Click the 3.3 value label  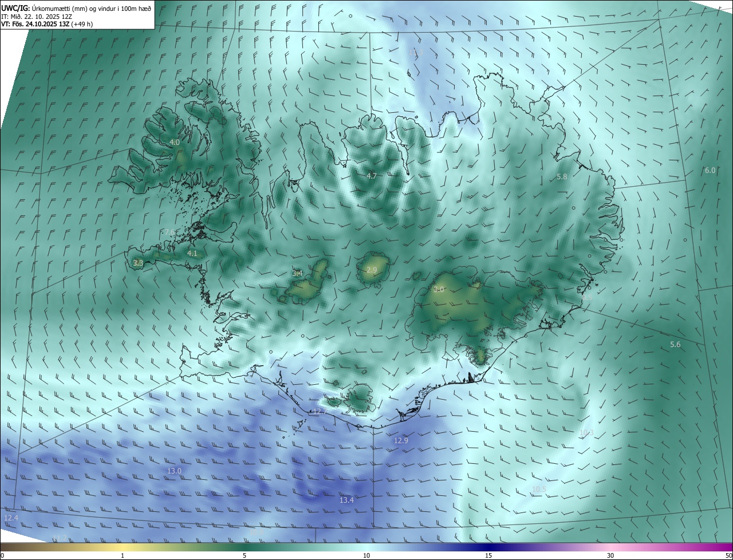(x=138, y=263)
